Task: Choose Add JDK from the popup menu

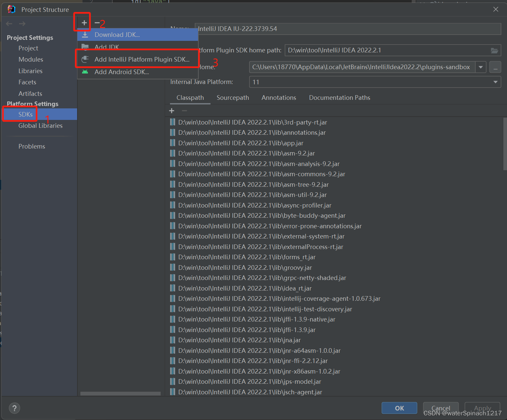Action: point(138,47)
